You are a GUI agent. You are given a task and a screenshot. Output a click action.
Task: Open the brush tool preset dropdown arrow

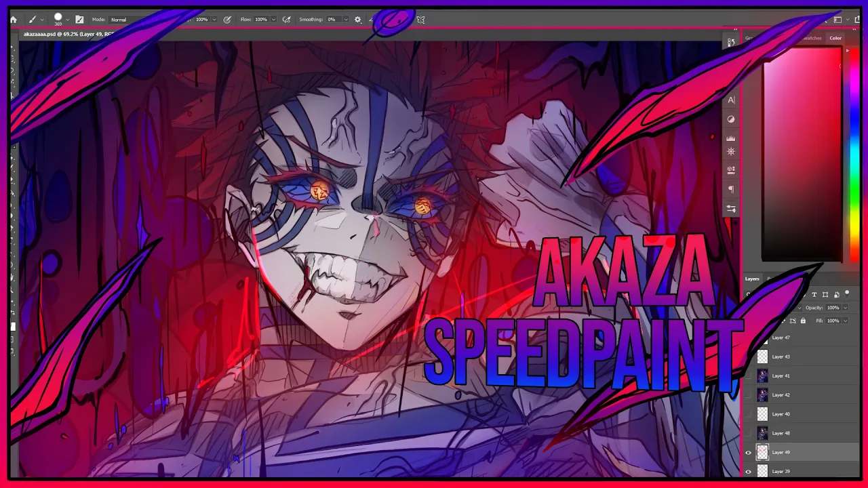[x=42, y=20]
